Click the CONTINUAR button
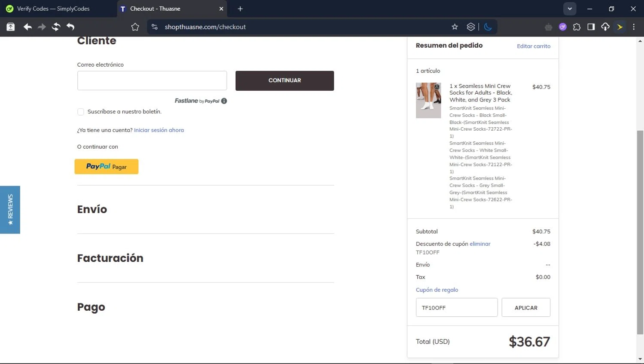The image size is (644, 364). (285, 80)
